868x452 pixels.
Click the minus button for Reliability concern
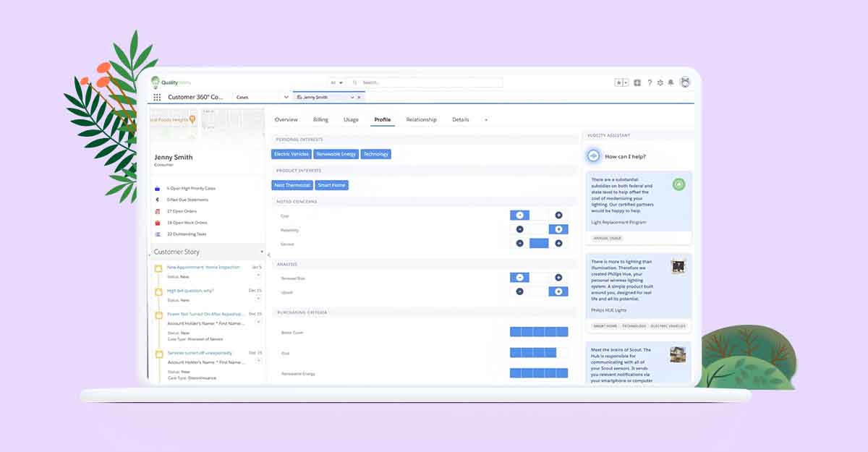click(x=519, y=229)
